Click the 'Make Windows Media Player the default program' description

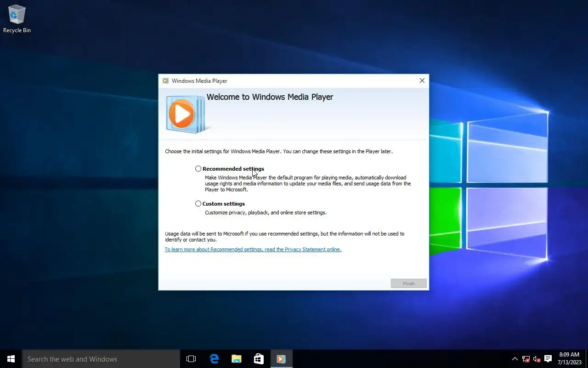[308, 184]
